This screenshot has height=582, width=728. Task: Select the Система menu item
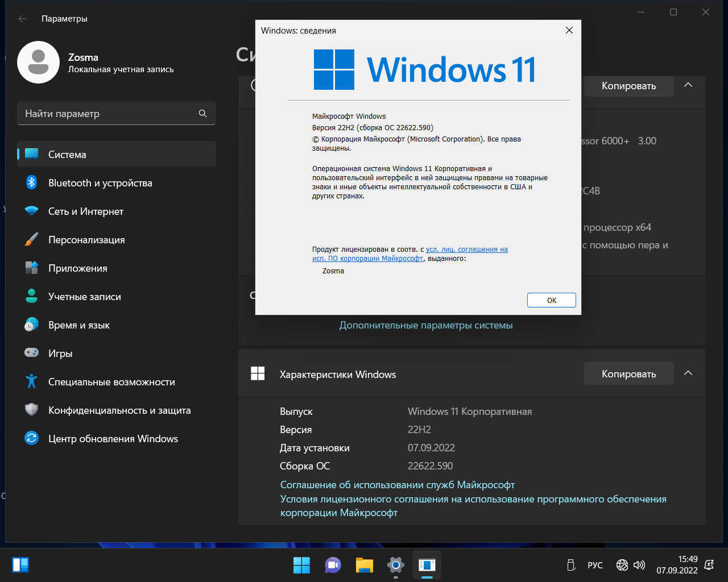click(117, 154)
